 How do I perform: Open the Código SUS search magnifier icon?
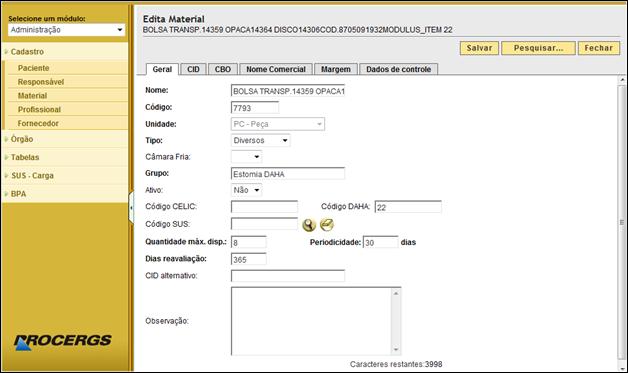309,225
